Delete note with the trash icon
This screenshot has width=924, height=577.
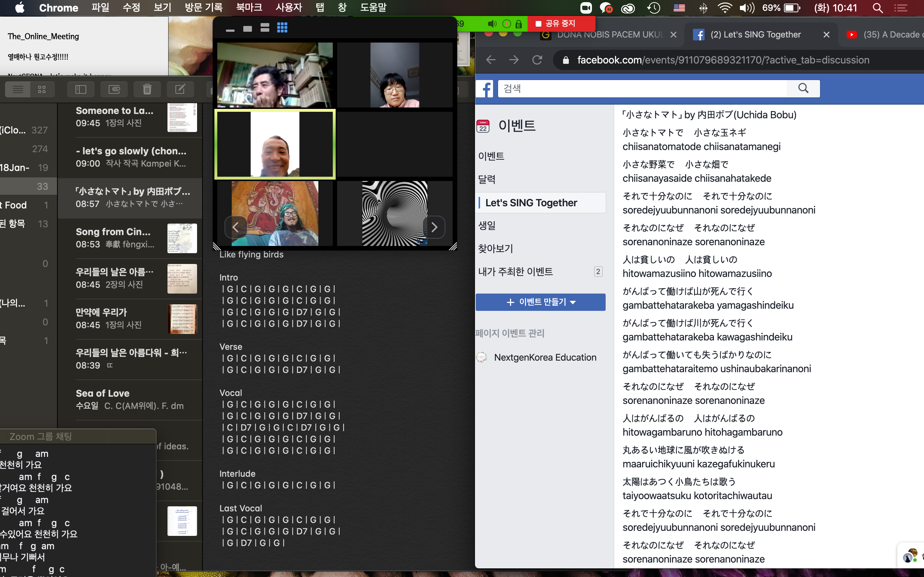[x=147, y=89]
